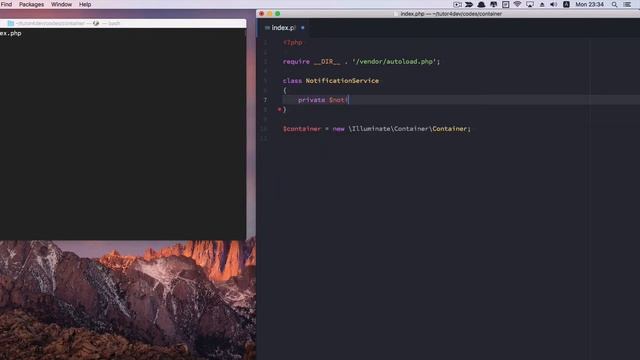The width and height of the screenshot is (640, 360).
Task: Click the red marker beside line 8 in the gutter
Action: coord(279,109)
